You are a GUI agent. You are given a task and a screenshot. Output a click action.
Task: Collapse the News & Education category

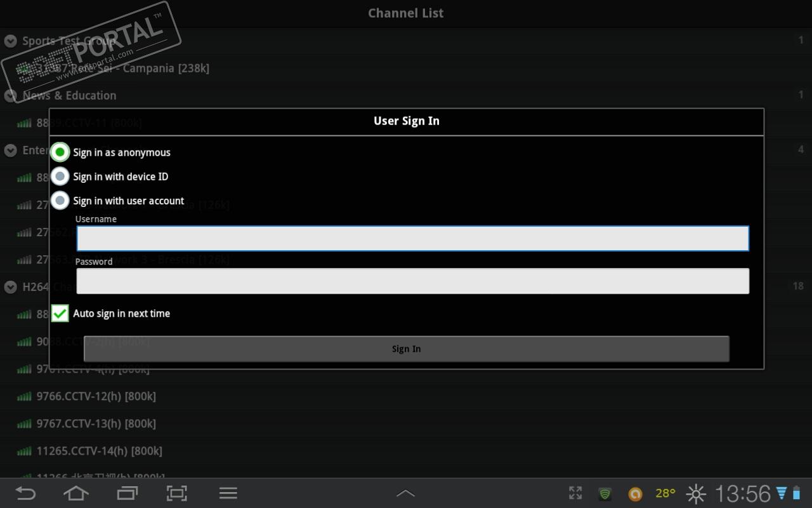10,96
